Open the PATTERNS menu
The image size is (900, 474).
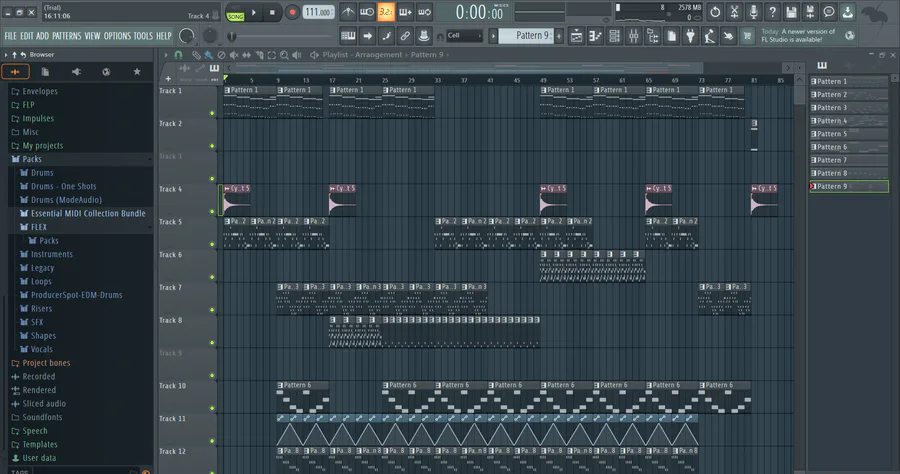click(67, 36)
